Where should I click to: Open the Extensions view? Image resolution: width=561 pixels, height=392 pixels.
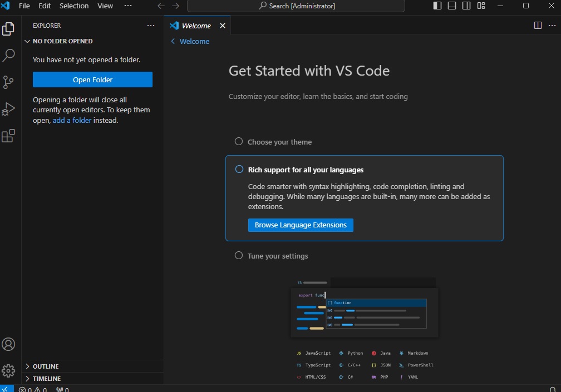[8, 136]
